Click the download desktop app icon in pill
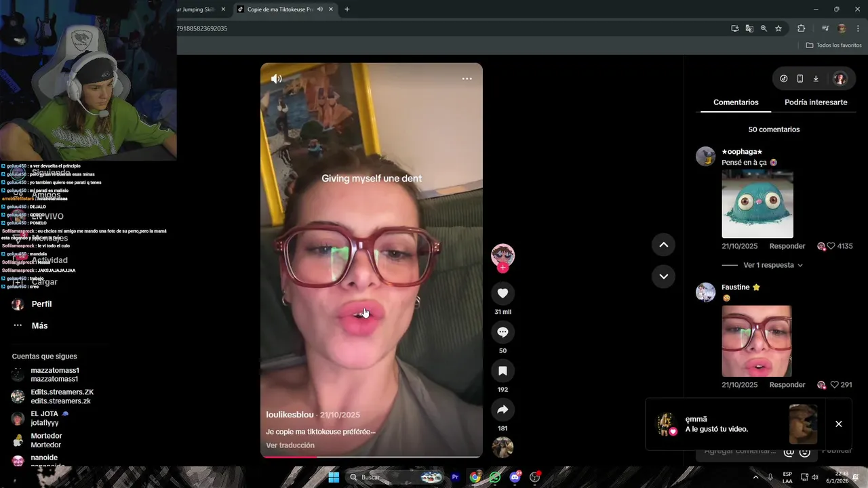 point(816,79)
